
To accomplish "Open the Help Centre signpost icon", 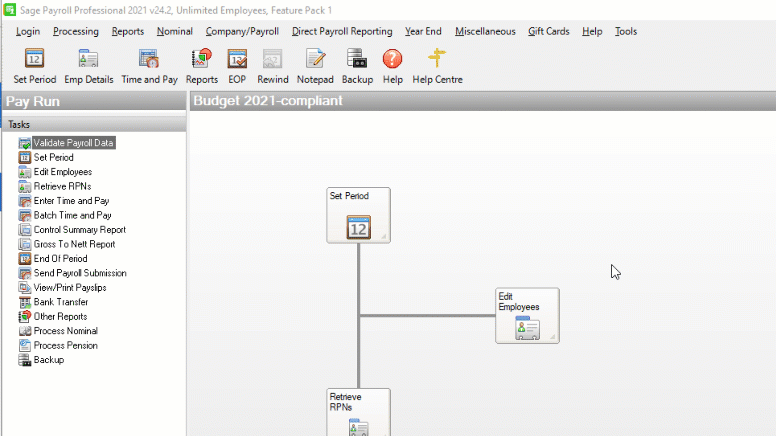I will coord(437,60).
